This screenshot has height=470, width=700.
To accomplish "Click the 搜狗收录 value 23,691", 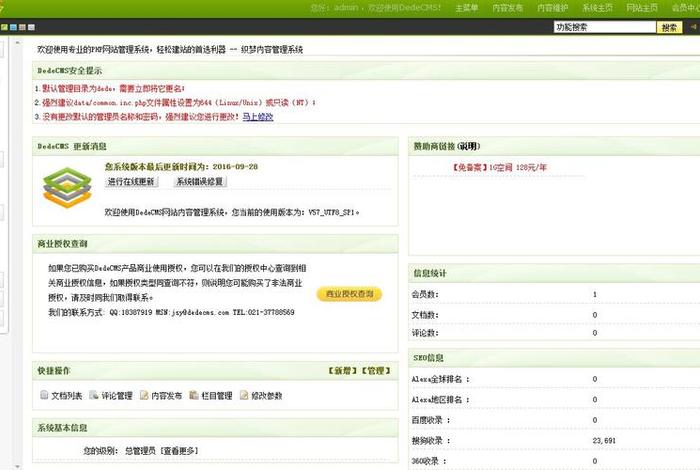I will [604, 441].
